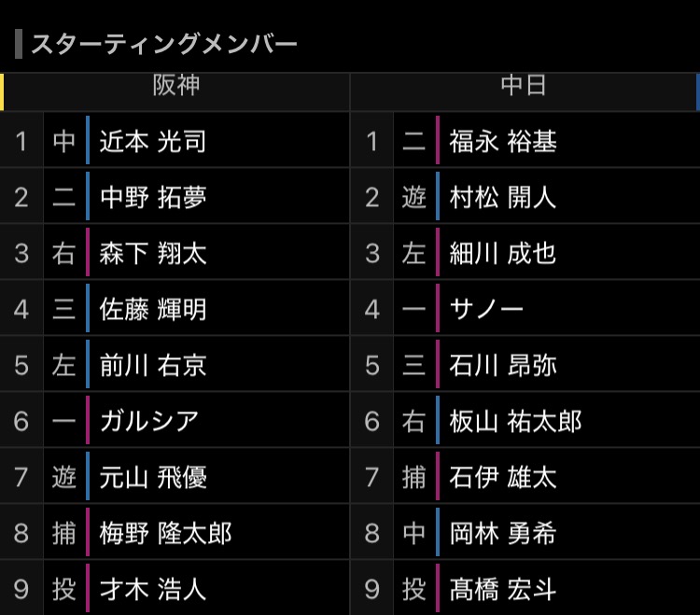Open 梅野 隆太郎 catcher profile
The width and height of the screenshot is (700, 615).
(165, 533)
